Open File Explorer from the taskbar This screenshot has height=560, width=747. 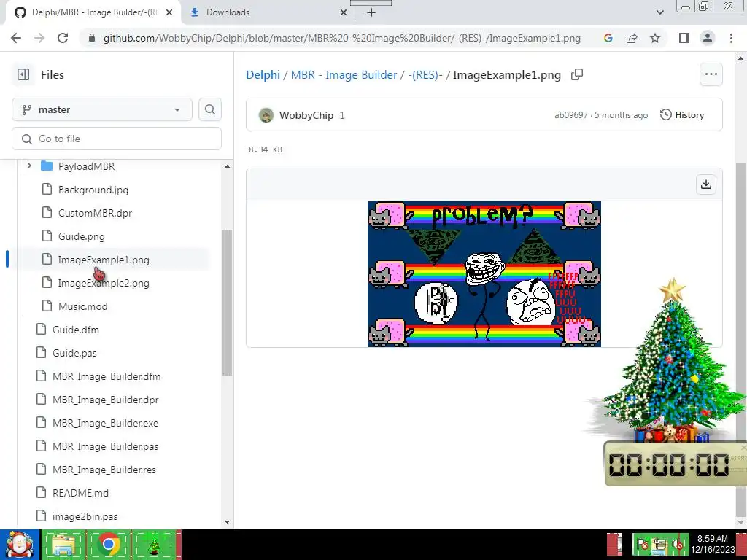63,545
